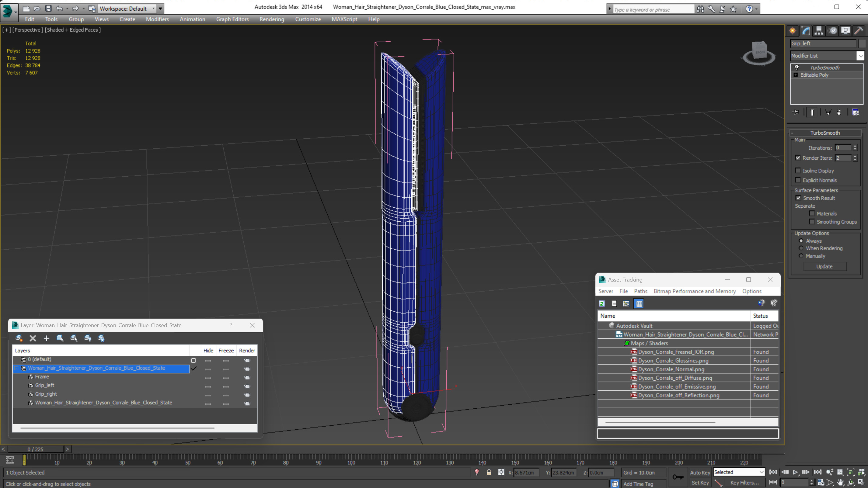Screen dimensions: 868x488
Task: Collapse Woman_Hair_Straightener layer in Layers list
Action: tap(16, 368)
